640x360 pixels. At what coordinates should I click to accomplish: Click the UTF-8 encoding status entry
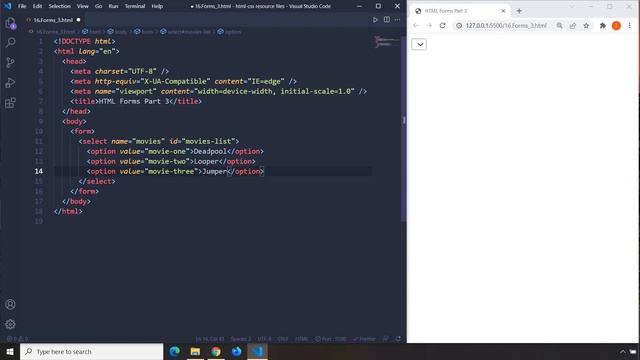264,339
